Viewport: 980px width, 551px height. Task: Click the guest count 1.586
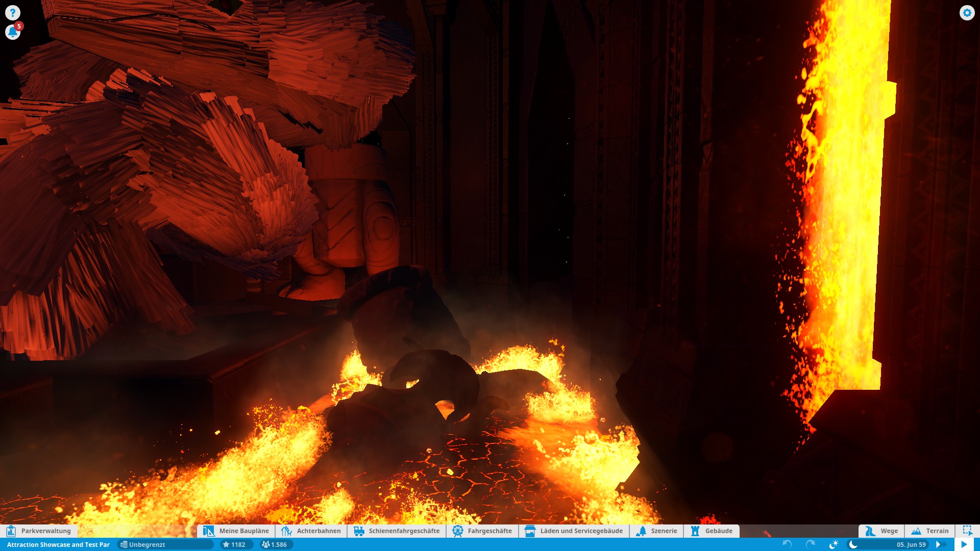coord(276,545)
